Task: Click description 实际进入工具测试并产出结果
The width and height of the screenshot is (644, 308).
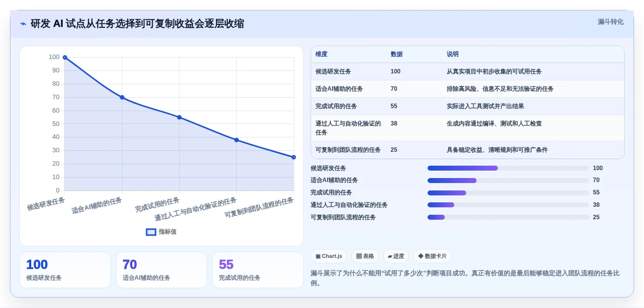Action: (485, 106)
